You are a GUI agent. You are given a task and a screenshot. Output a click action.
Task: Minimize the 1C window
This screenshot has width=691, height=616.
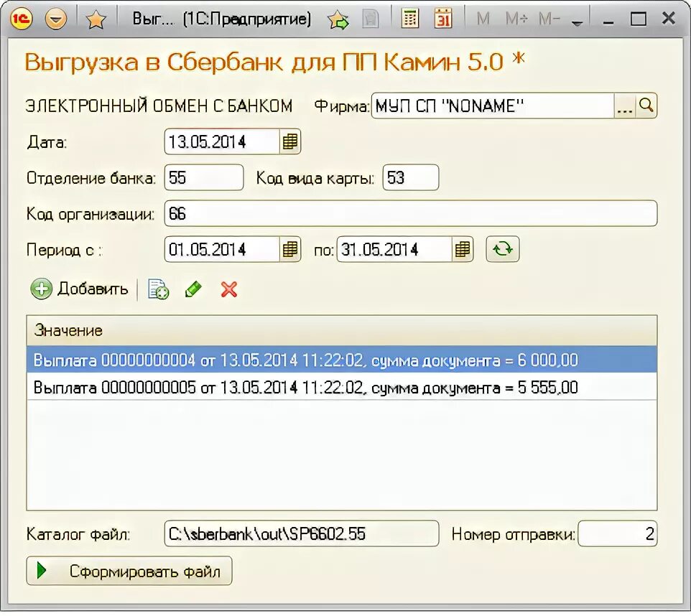click(608, 21)
